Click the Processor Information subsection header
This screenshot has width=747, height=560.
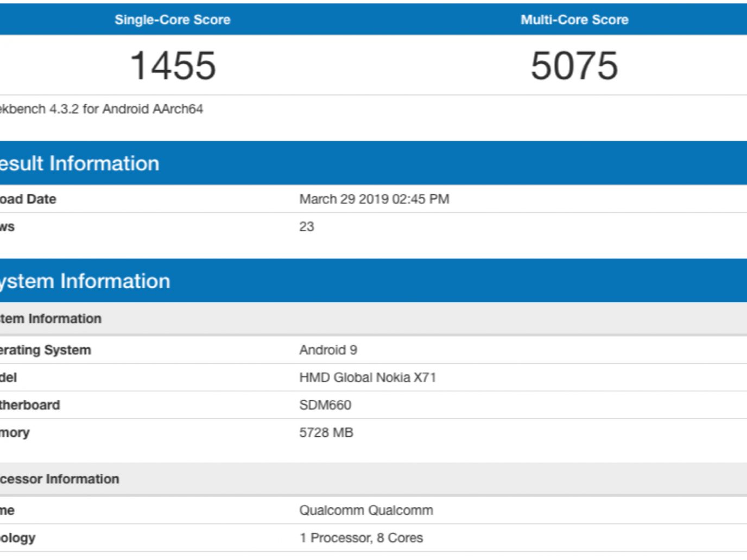(59, 479)
